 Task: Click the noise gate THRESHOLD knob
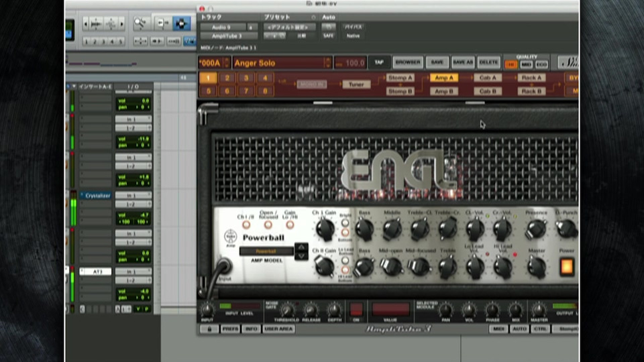[x=288, y=310]
